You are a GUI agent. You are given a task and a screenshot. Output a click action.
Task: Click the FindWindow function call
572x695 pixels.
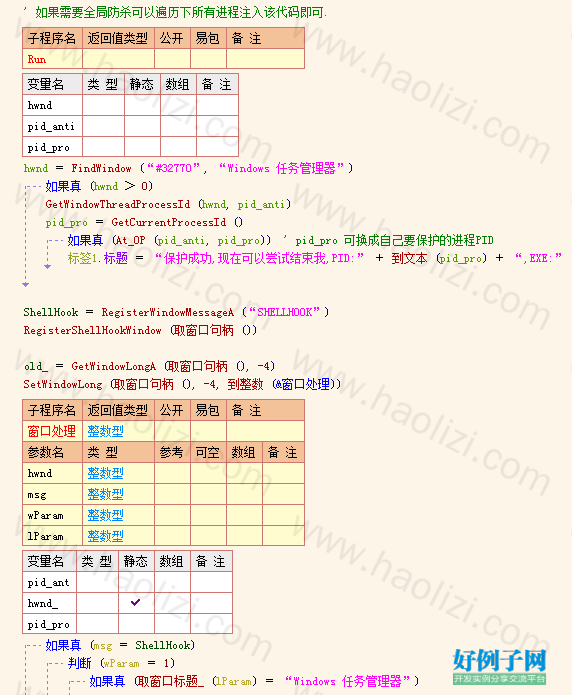point(101,168)
